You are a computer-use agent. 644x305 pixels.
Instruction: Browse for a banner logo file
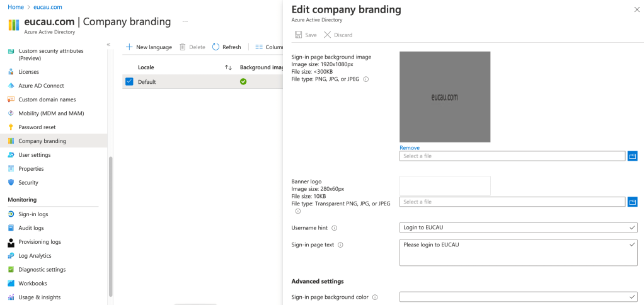(632, 202)
